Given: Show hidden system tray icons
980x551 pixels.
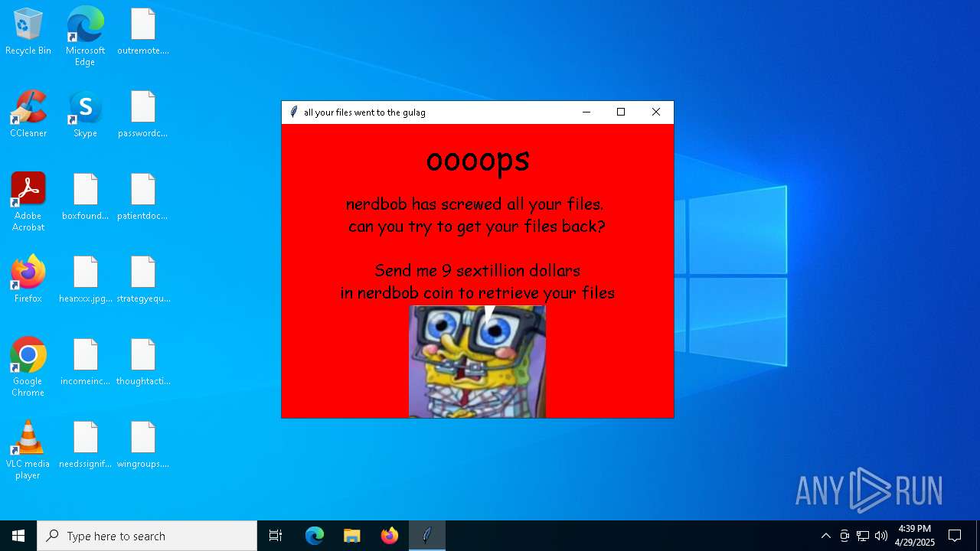Looking at the screenshot, I should [x=825, y=536].
